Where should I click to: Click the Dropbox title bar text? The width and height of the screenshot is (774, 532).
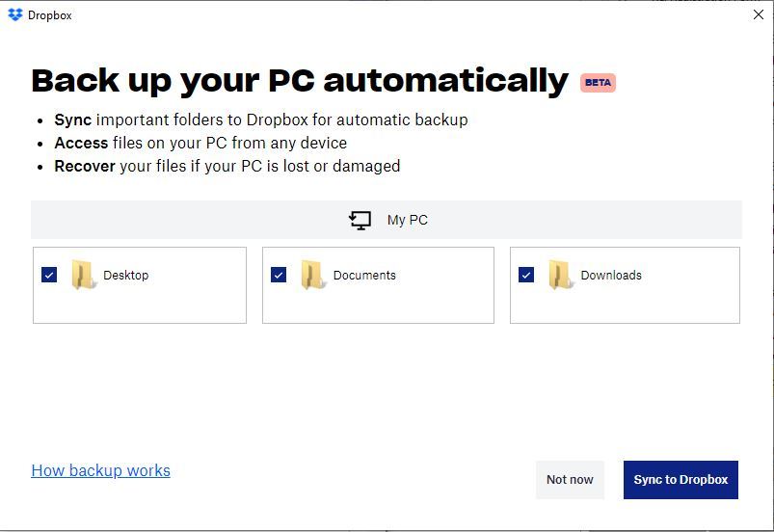(x=50, y=15)
